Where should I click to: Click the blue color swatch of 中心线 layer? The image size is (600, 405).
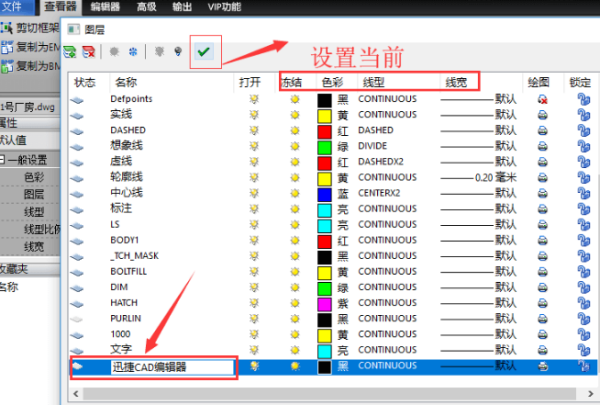(324, 194)
